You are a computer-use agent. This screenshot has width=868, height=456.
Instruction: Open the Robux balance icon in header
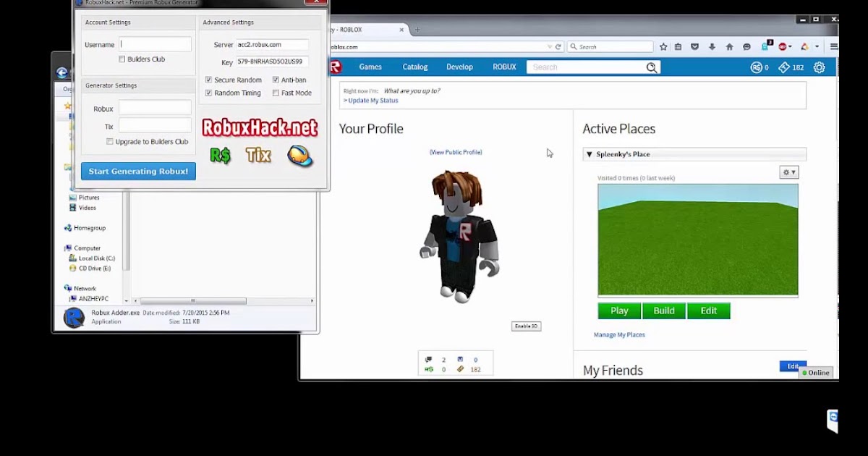click(757, 67)
